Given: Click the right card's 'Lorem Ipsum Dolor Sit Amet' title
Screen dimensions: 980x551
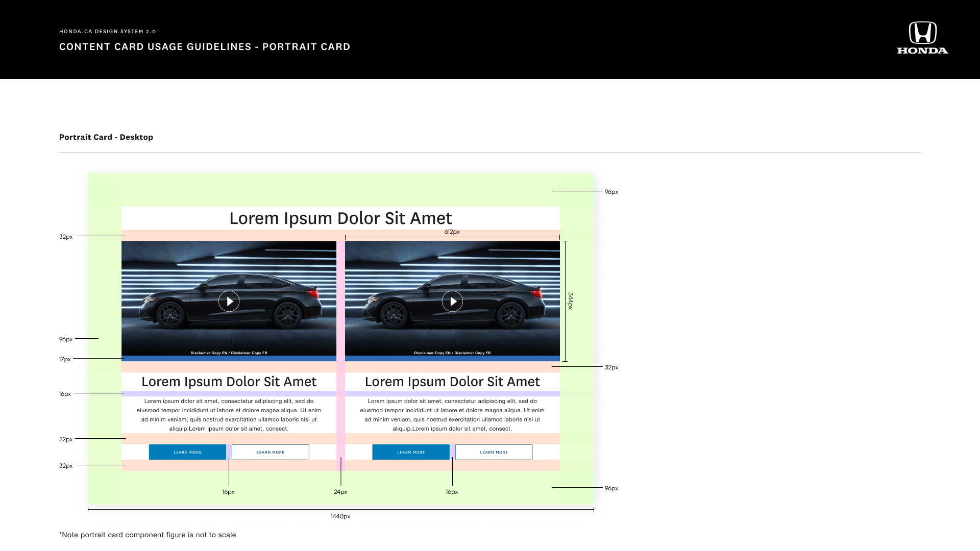Looking at the screenshot, I should (452, 382).
